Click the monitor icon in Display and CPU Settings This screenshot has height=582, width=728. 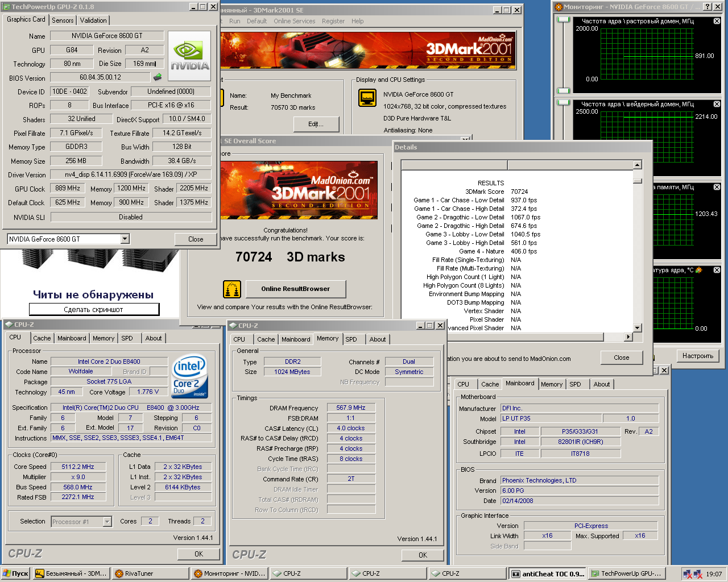367,98
